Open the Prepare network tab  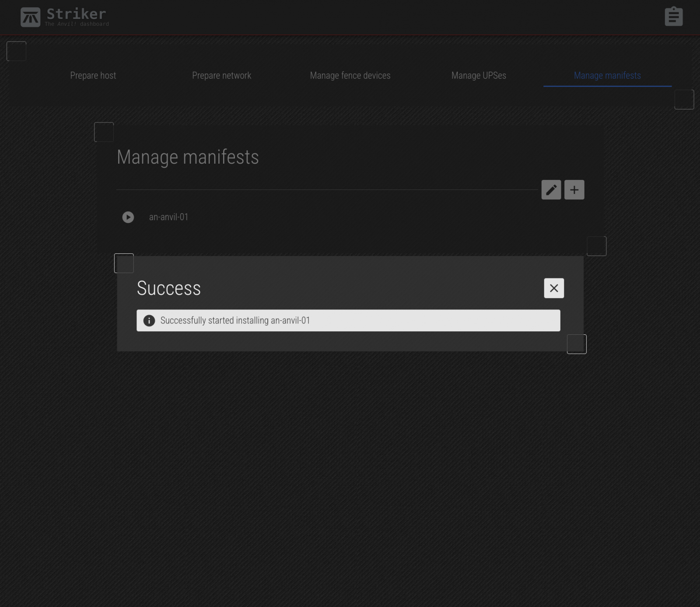[x=221, y=76]
